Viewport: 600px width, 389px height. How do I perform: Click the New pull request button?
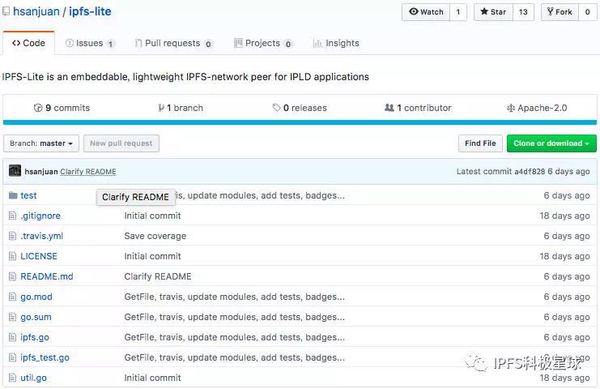click(121, 143)
